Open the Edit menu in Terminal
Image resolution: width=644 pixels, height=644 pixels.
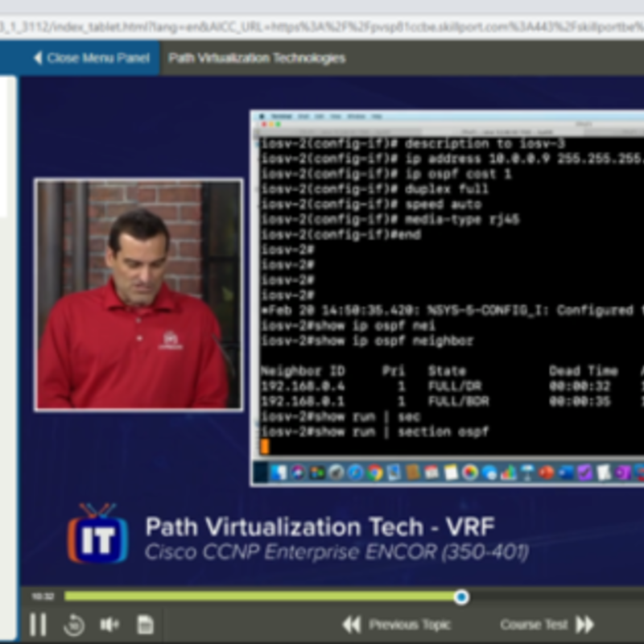[x=320, y=116]
